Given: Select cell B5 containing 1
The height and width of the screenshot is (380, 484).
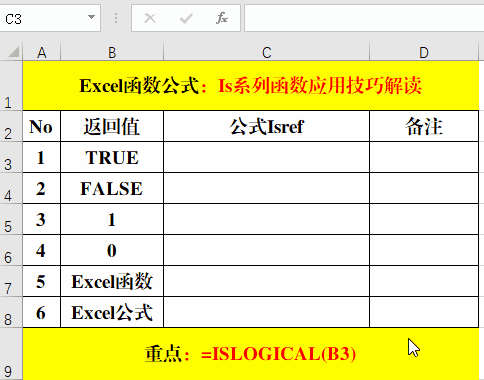Looking at the screenshot, I should click(112, 219).
